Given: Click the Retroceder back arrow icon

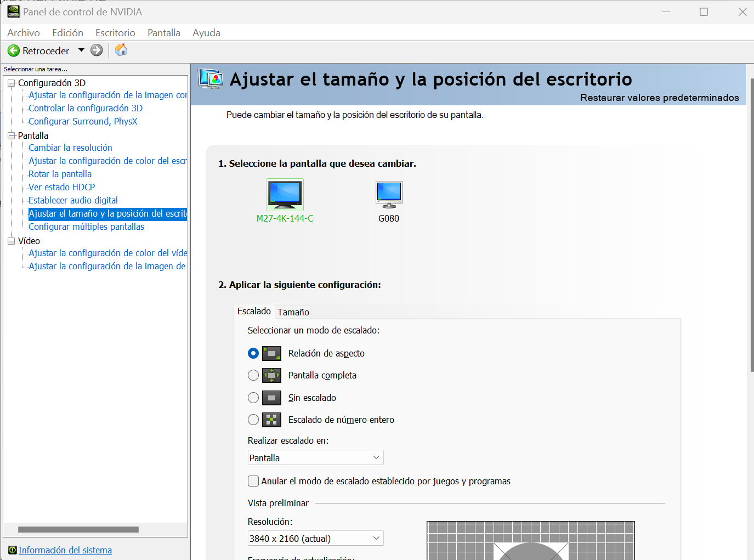Looking at the screenshot, I should tap(14, 50).
